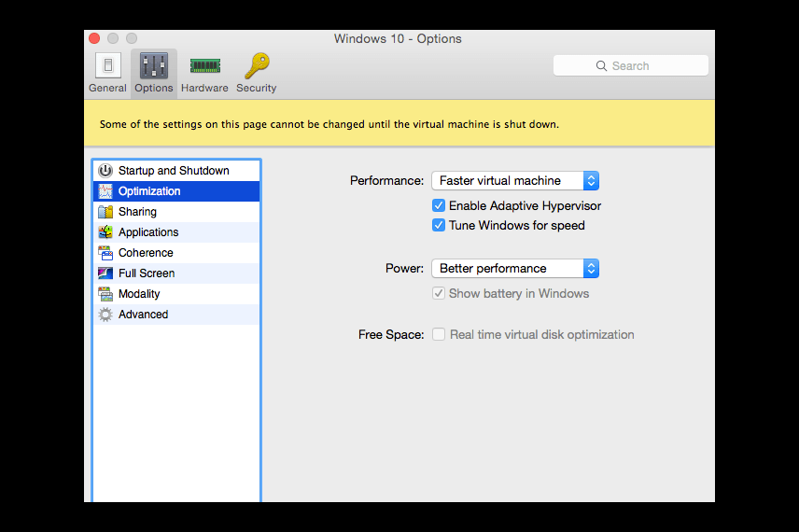Close the Windows 10 Options window
799x532 pixels.
point(94,38)
